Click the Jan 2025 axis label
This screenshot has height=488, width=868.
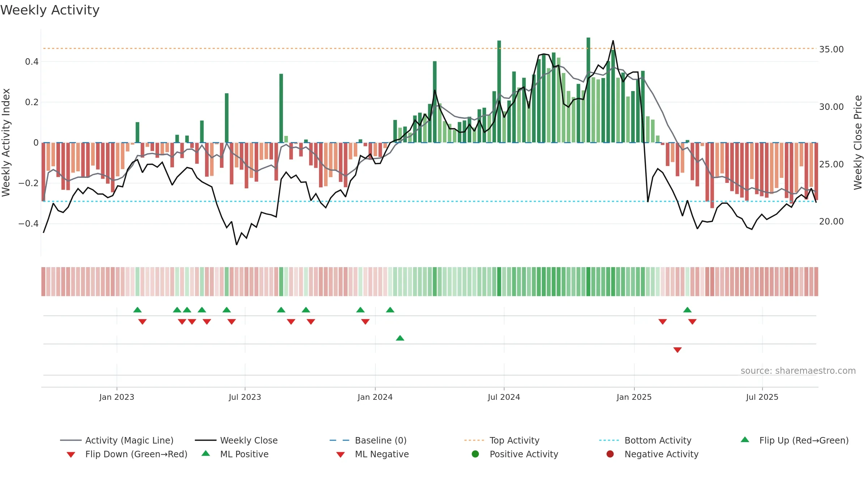coord(634,397)
